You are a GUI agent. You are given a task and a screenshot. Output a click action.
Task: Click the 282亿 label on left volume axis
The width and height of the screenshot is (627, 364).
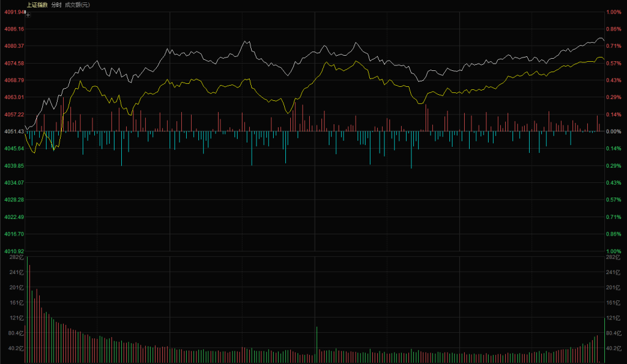[16, 258]
